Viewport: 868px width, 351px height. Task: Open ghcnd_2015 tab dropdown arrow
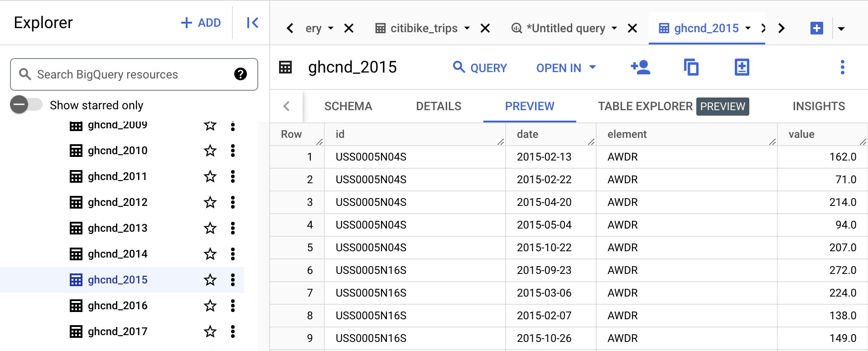click(x=748, y=28)
